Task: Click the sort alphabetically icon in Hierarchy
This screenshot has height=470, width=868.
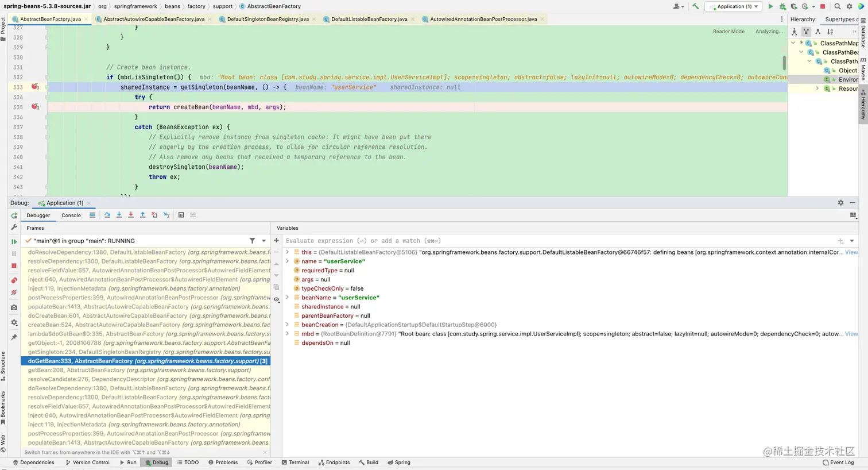Action: coord(830,32)
